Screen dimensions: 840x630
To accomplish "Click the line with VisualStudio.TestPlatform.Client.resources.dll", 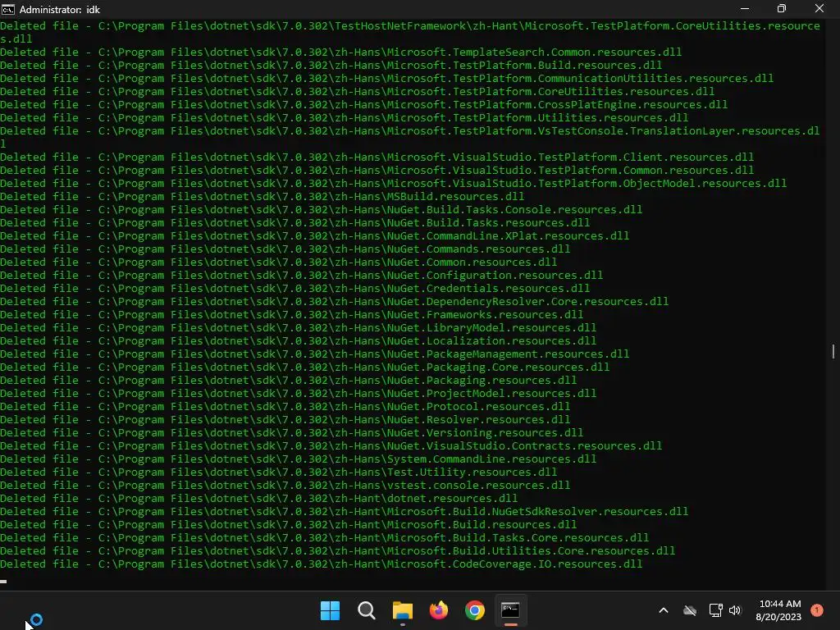I will (377, 157).
